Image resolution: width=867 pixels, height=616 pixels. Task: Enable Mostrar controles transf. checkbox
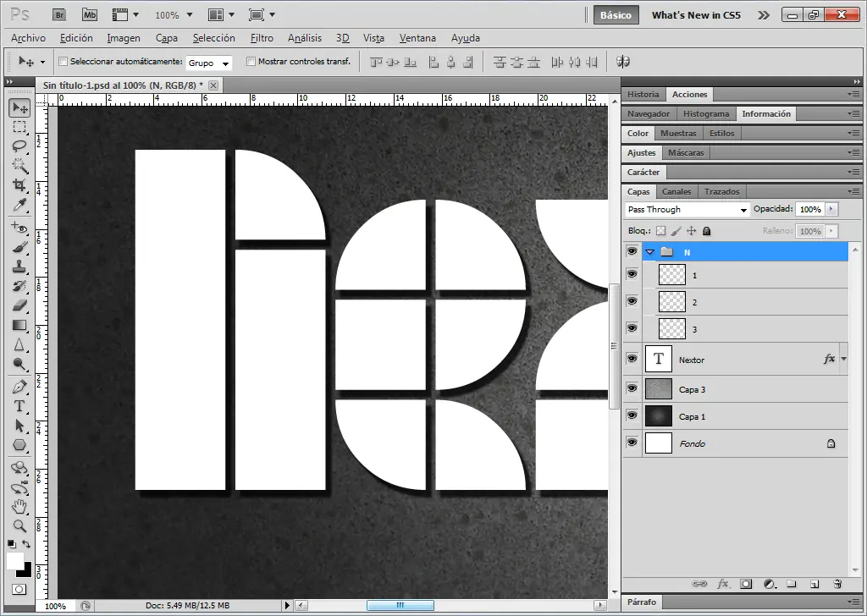pyautogui.click(x=251, y=62)
